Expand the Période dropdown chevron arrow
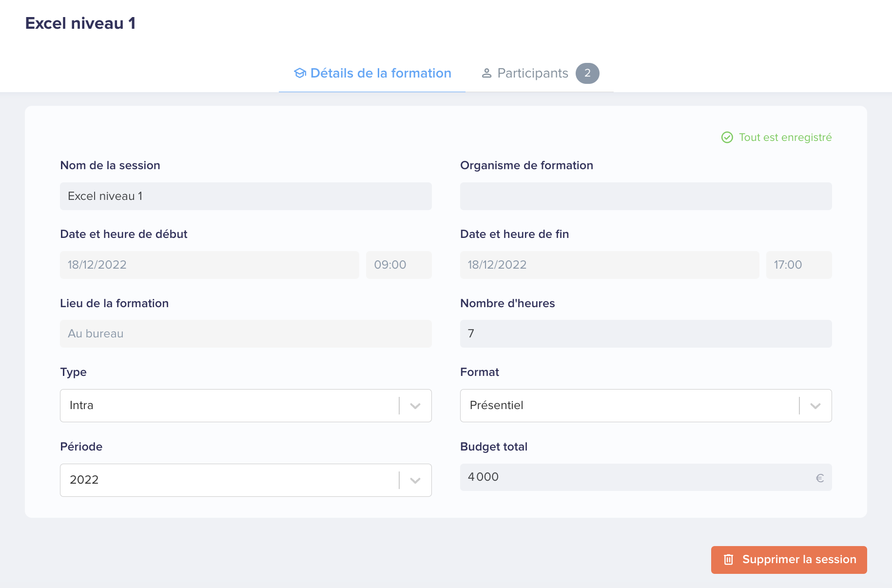 click(415, 480)
